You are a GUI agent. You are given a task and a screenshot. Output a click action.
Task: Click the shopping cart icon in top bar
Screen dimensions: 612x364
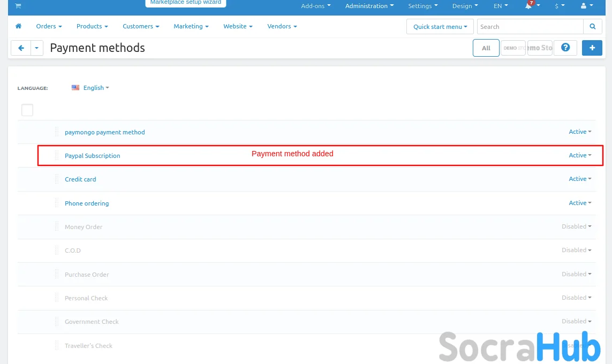18,6
